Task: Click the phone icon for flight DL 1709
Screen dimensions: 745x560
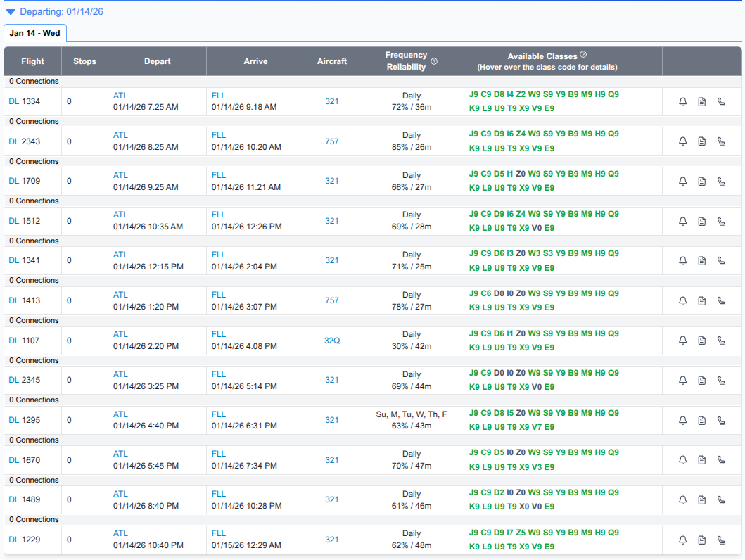Action: 720,181
